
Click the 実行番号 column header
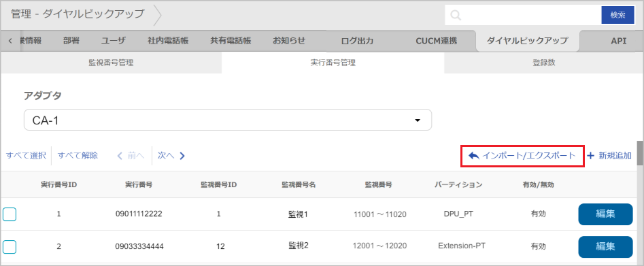point(139,184)
